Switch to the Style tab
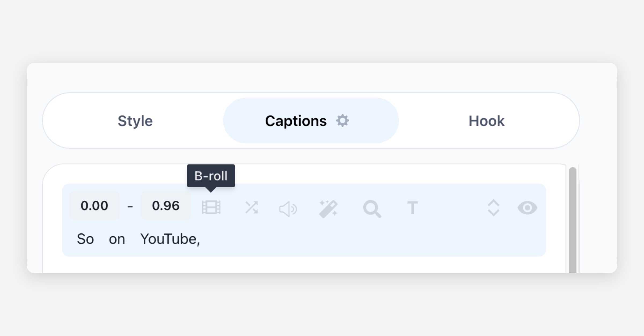 click(x=135, y=121)
